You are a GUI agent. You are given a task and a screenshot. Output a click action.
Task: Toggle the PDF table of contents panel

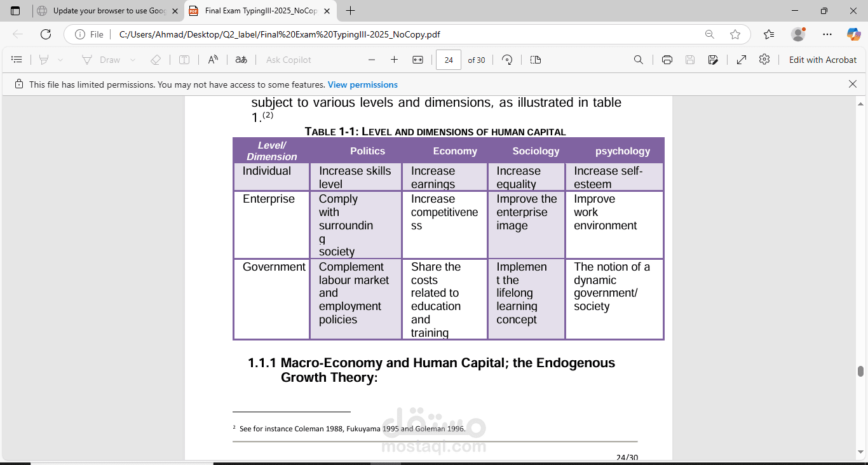[x=17, y=60]
